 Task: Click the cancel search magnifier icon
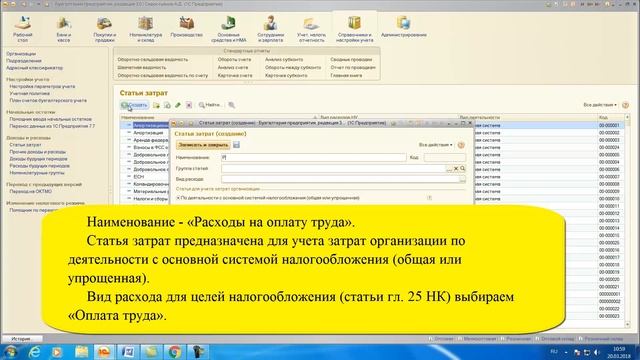coord(232,105)
